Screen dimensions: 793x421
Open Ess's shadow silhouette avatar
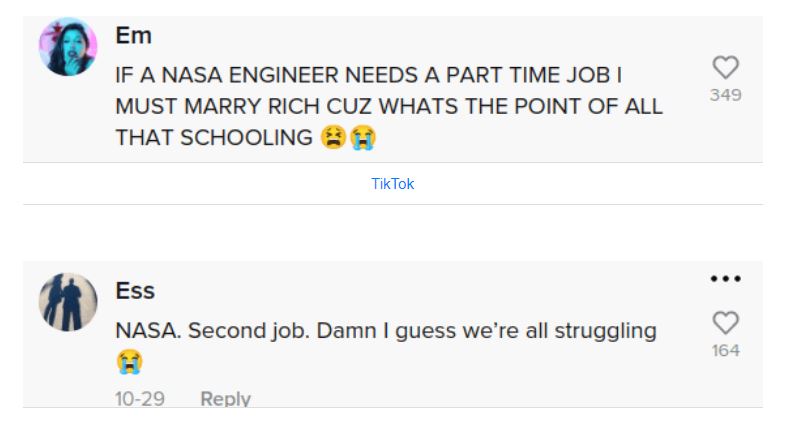(x=68, y=300)
